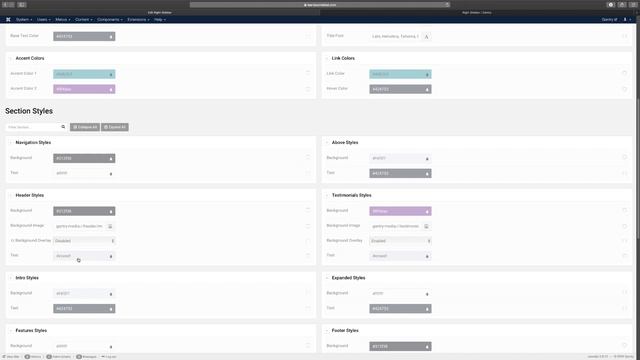Toggle override checkbox for Title Font
The height and width of the screenshot is (360, 640).
[624, 36]
